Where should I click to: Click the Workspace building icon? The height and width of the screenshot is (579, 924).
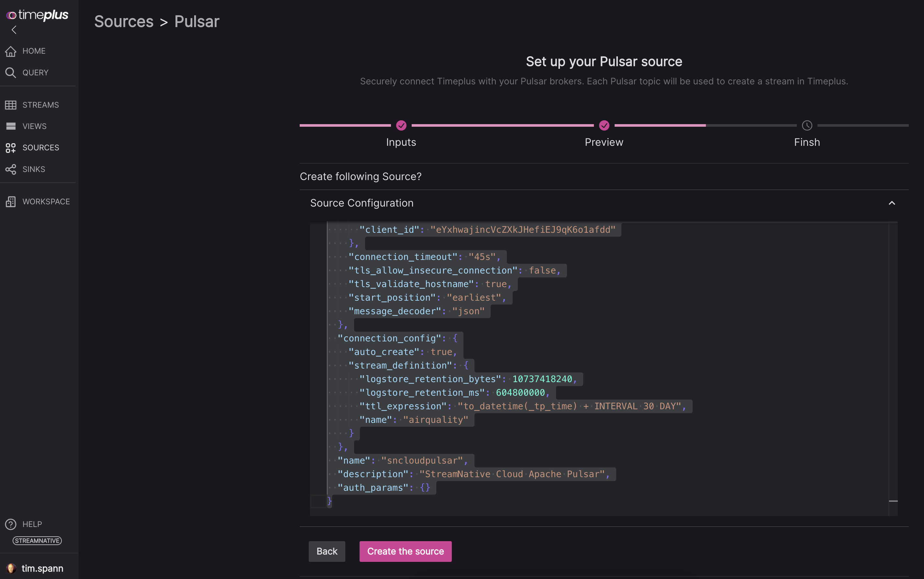tap(11, 202)
